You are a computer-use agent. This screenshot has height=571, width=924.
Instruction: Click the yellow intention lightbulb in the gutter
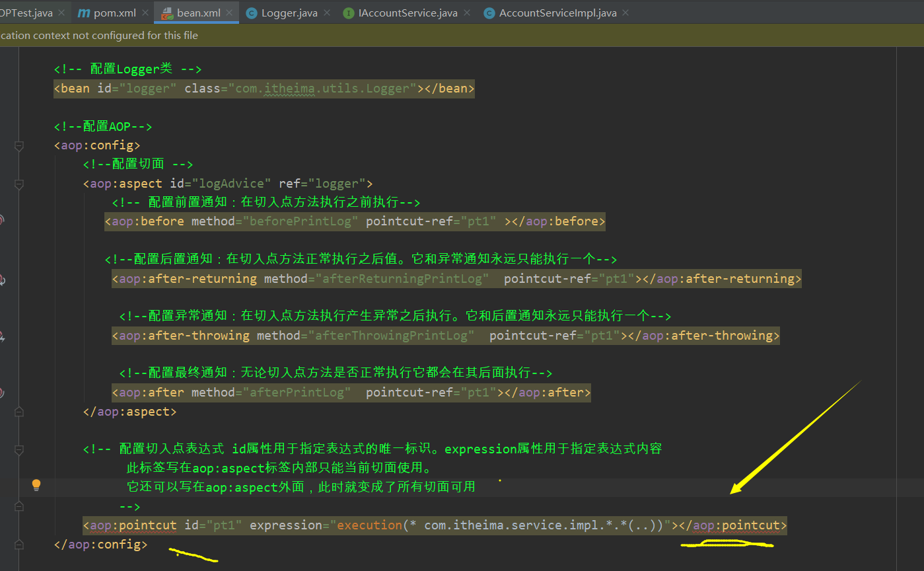[36, 486]
